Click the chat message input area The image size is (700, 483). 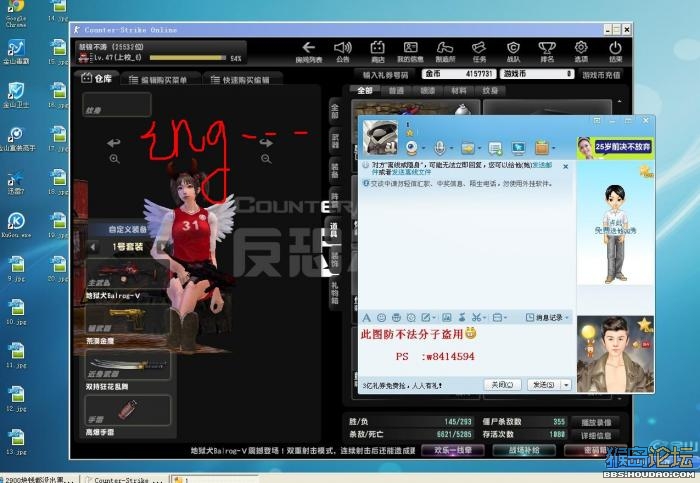[467, 350]
